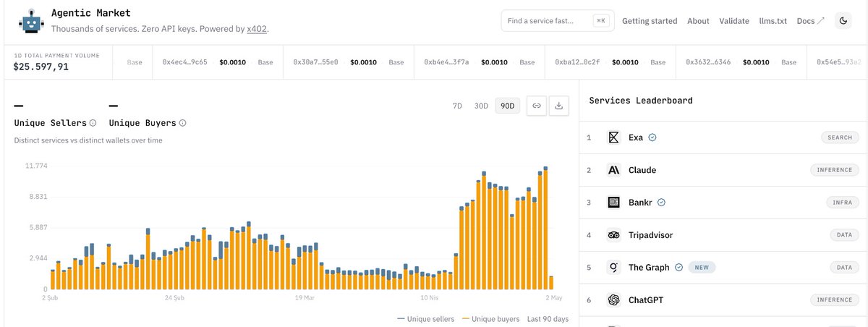Viewport: 868px width, 327px height.
Task: Select the 90D time range
Action: click(507, 106)
